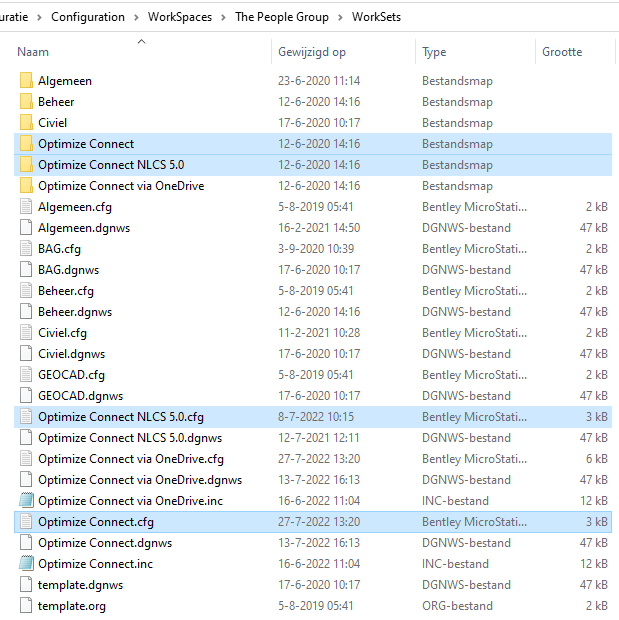This screenshot has width=619, height=620.
Task: Click the date 3-9-2020 10:39
Action: pyautogui.click(x=316, y=249)
